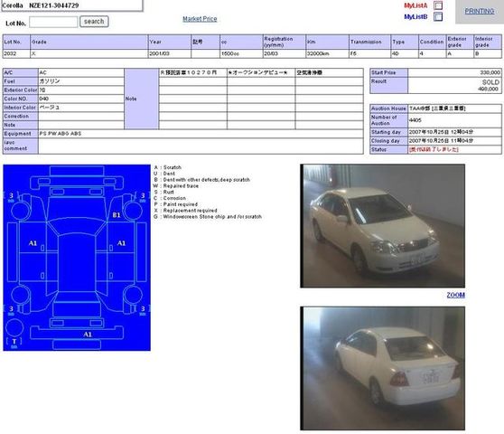Select the 2001/03 year cell

[x=170, y=53]
